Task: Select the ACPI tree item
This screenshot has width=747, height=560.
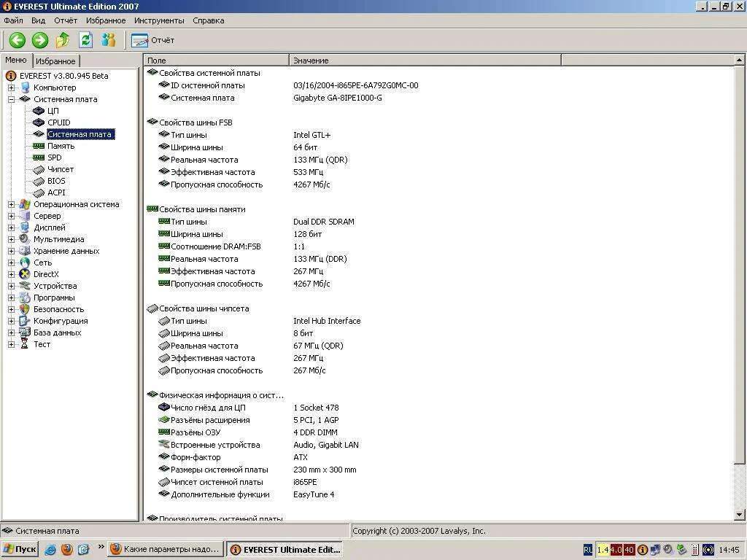Action: [x=56, y=192]
